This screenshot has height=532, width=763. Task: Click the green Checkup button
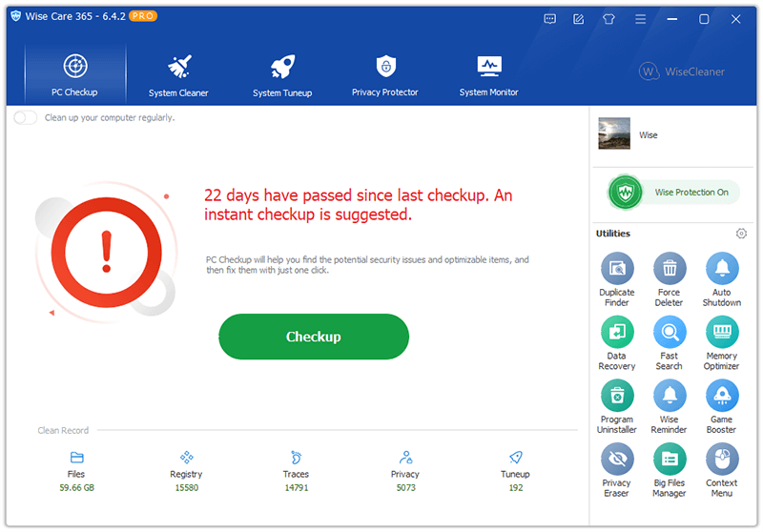coord(314,337)
